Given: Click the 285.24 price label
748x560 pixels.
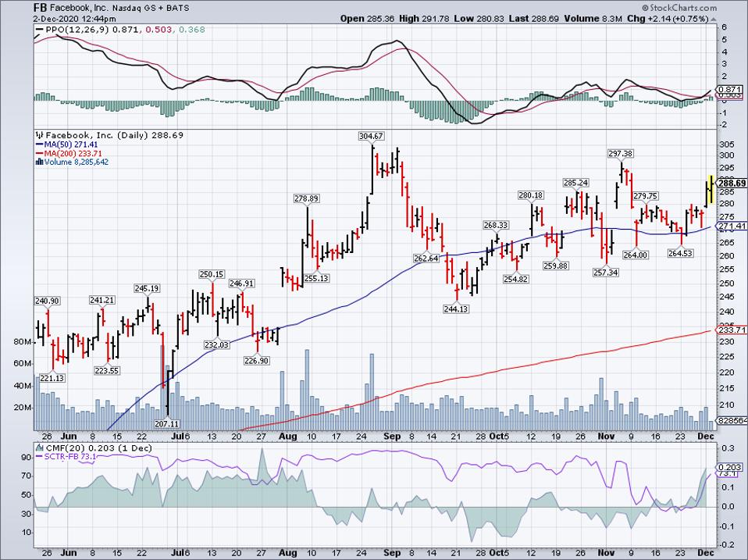Looking at the screenshot, I should (x=575, y=183).
